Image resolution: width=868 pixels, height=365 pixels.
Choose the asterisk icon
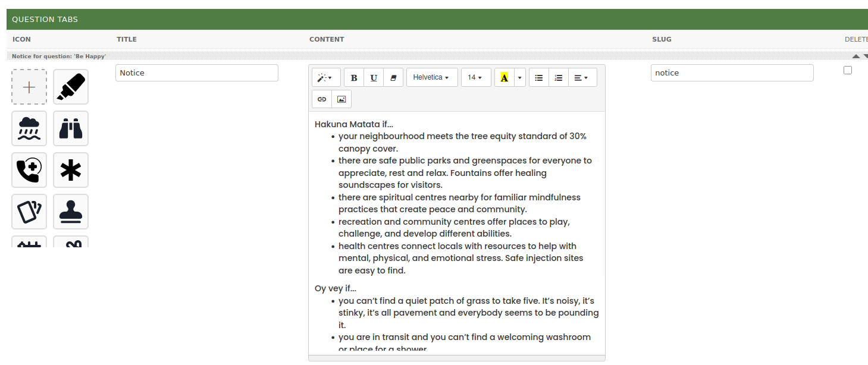[71, 170]
